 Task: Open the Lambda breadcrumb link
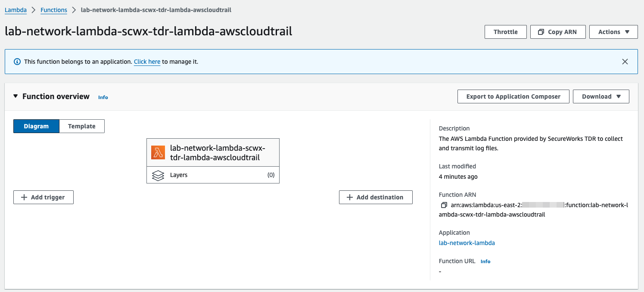[16, 10]
